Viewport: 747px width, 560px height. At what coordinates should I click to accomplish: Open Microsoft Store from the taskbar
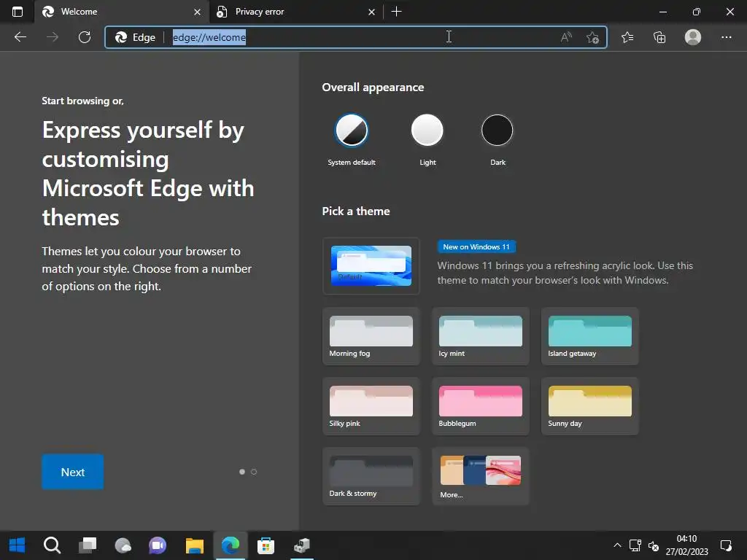[x=266, y=545]
